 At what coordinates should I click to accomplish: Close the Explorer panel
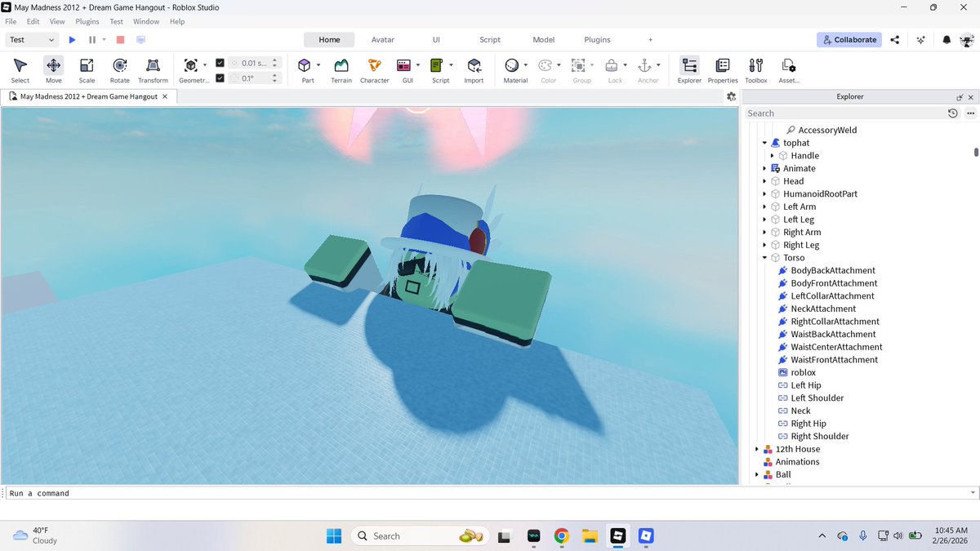(x=971, y=96)
